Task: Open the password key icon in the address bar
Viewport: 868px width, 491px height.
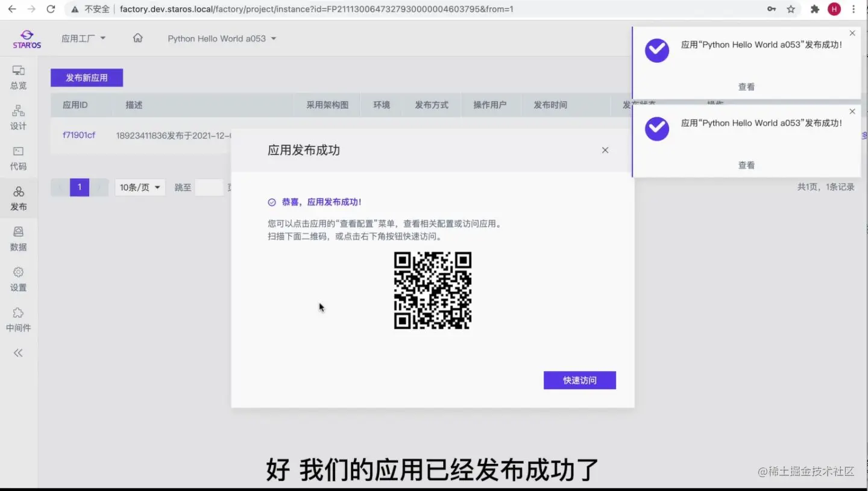Action: pyautogui.click(x=772, y=9)
